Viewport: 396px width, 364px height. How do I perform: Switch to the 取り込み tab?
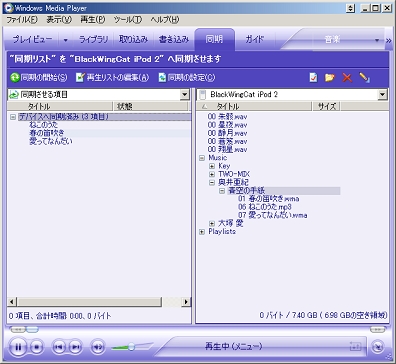[133, 40]
